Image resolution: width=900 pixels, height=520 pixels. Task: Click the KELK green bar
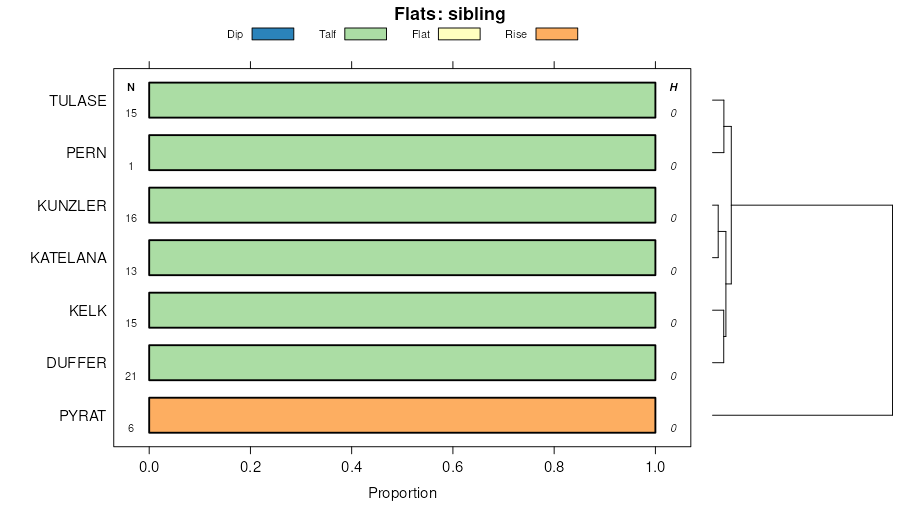tap(402, 310)
